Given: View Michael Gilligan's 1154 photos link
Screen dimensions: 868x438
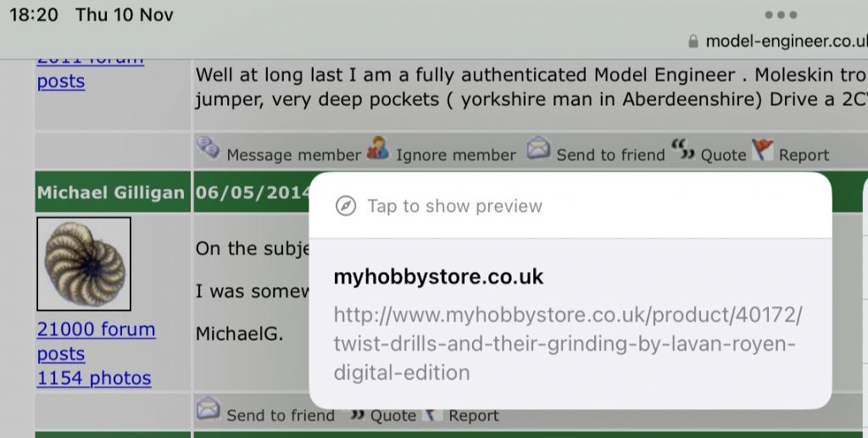Looking at the screenshot, I should click(x=94, y=378).
